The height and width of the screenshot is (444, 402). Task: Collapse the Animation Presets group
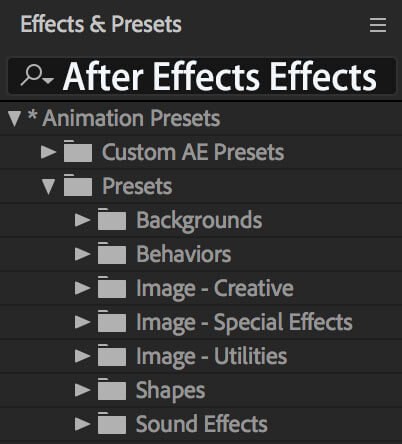14,118
